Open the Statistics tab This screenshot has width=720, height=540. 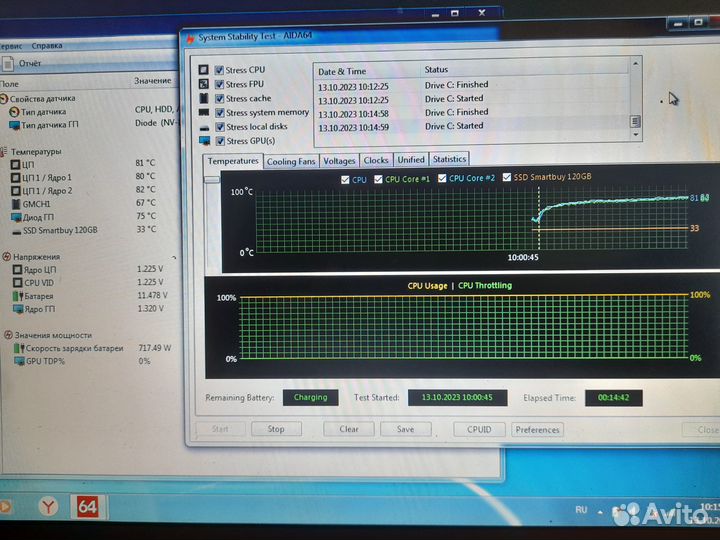point(450,159)
